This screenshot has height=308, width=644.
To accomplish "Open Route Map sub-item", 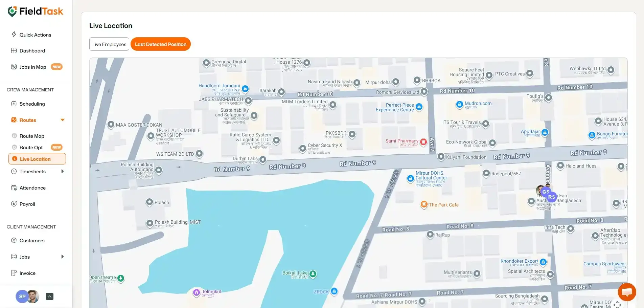I will pos(32,136).
